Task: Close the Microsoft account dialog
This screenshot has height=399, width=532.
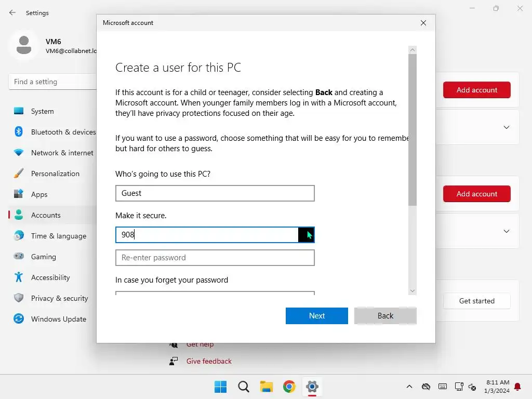Action: [x=423, y=23]
